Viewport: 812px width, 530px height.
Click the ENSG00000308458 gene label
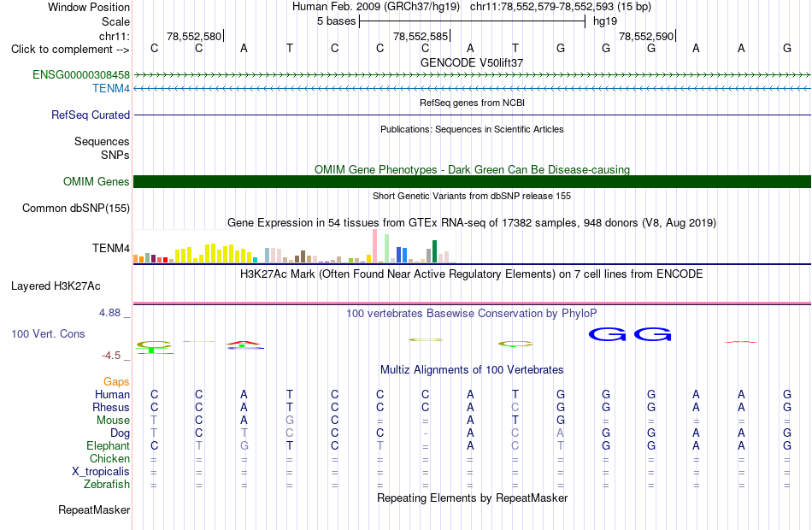(81, 74)
